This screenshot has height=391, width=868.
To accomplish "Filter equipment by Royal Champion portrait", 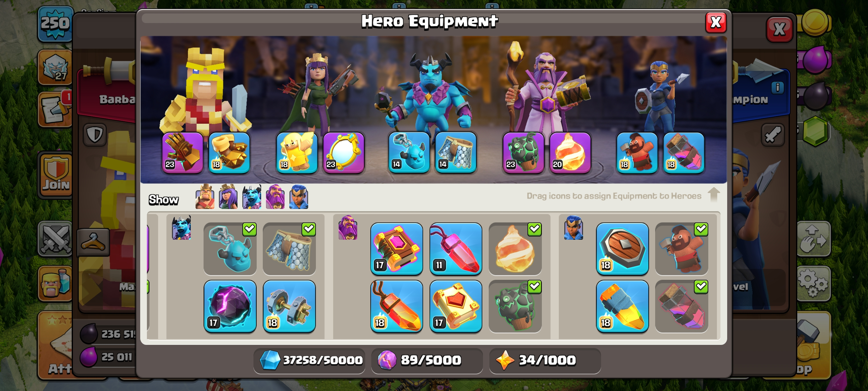I will click(299, 197).
